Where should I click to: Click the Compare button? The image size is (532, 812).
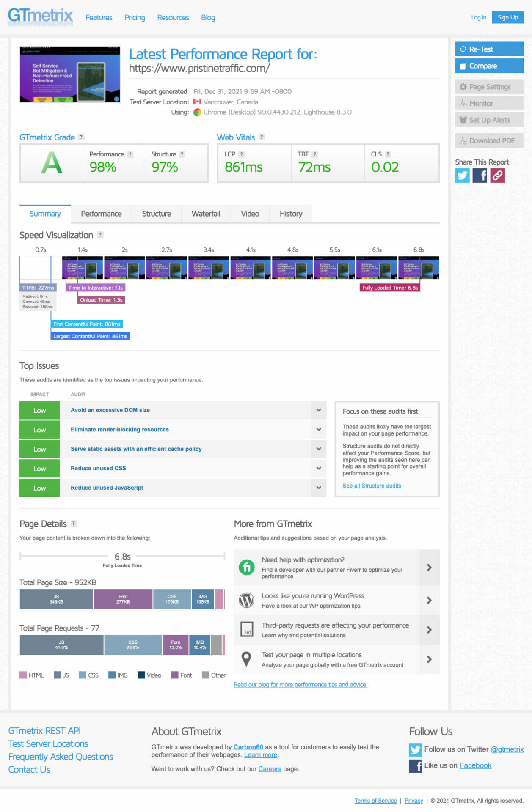[x=489, y=66]
